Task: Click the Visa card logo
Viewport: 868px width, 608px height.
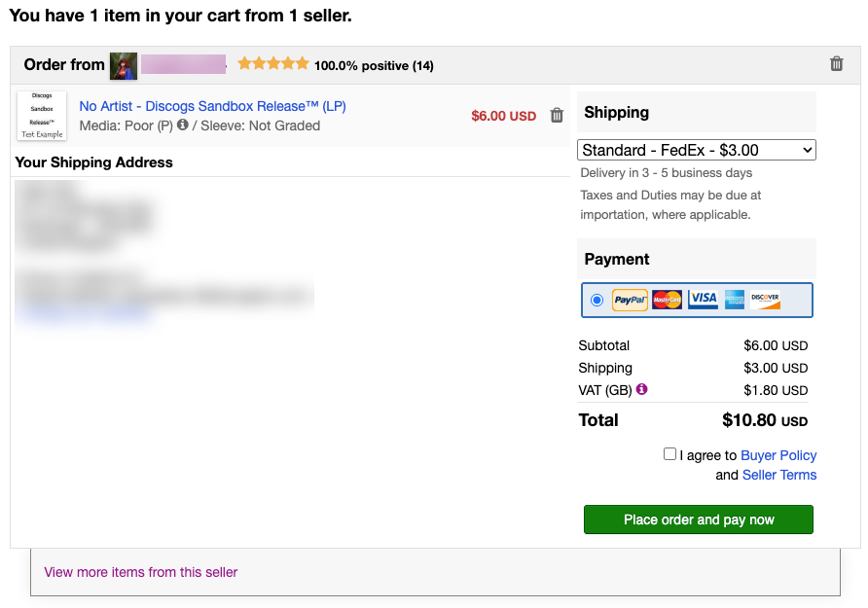Action: [703, 300]
